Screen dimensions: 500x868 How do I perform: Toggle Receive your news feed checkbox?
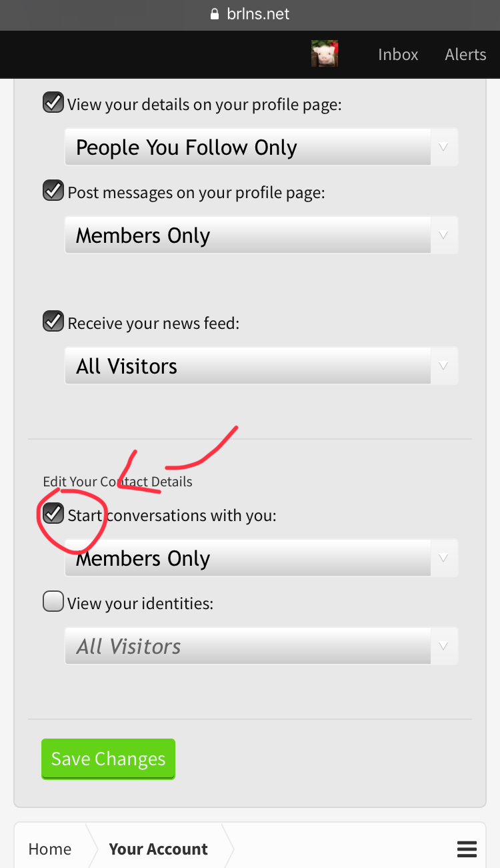[53, 322]
